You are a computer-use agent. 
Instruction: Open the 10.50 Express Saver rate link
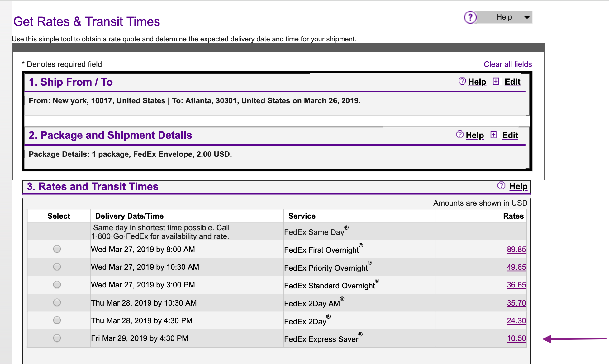pos(516,338)
